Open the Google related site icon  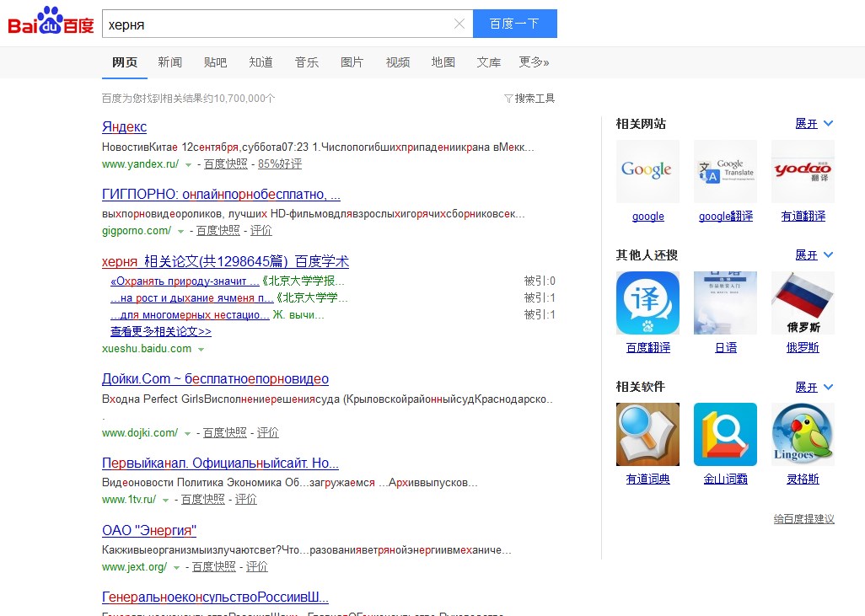tap(647, 171)
